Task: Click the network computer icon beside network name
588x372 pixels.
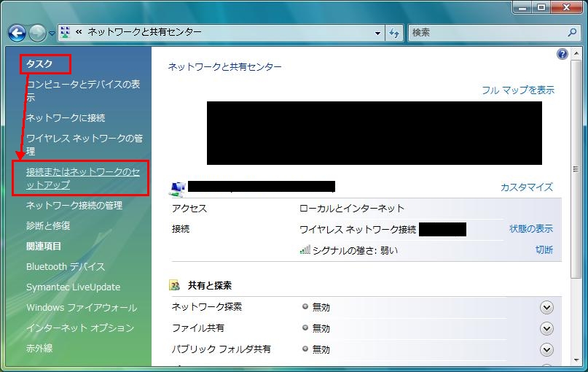Action: click(x=177, y=188)
